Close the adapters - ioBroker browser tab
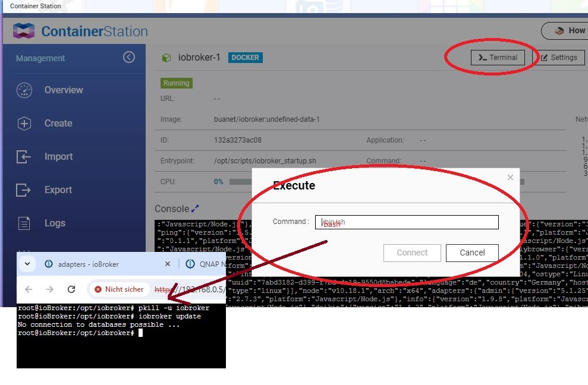588x385 pixels. coord(168,264)
